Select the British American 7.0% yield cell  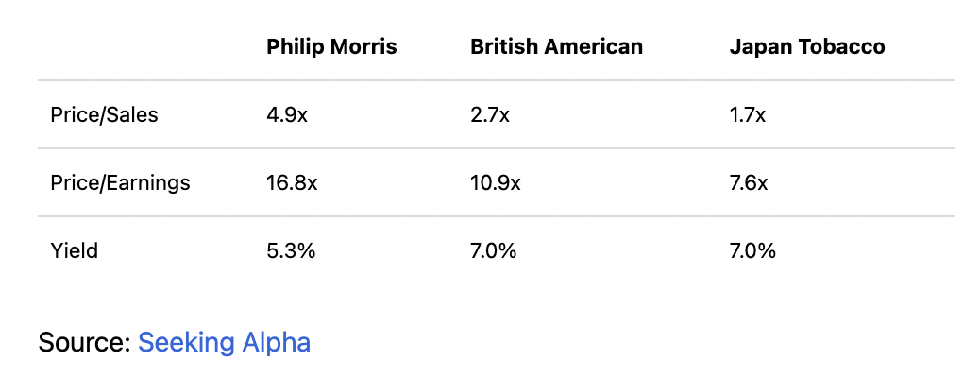click(494, 250)
